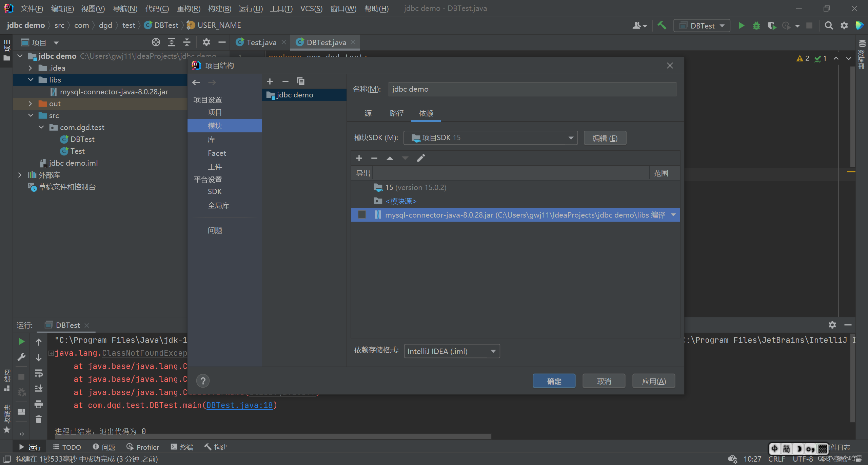Add a dependency with the plus icon
Viewport: 868px width, 465px height.
[x=359, y=158]
